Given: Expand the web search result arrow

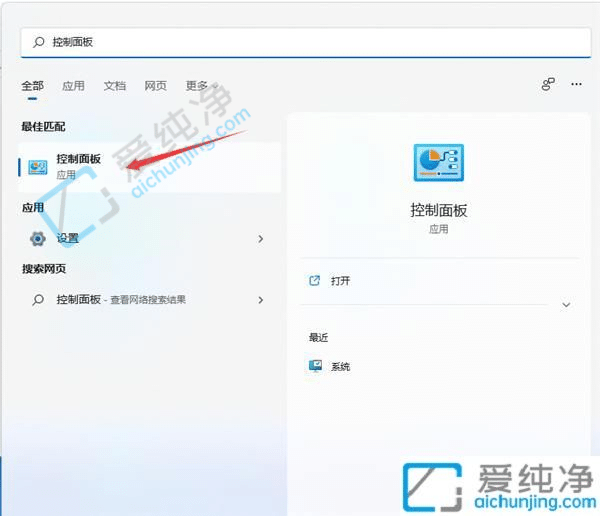Looking at the screenshot, I should tap(261, 300).
